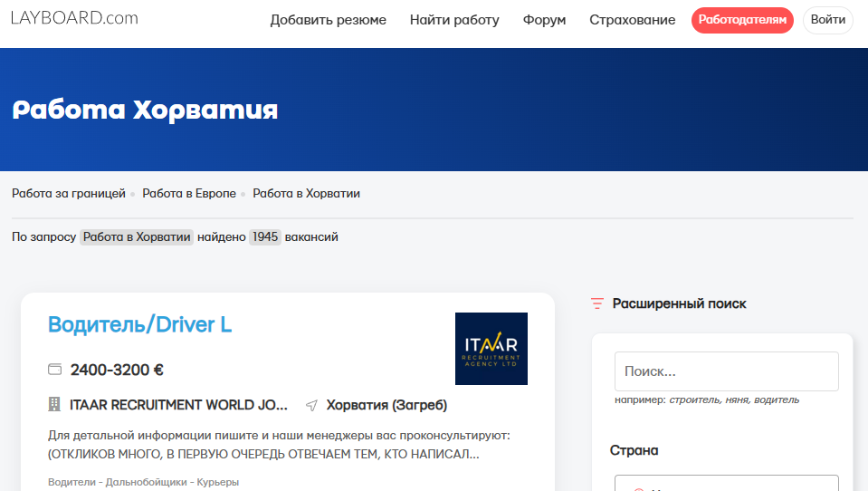Click the Водители - Дальнобойщики - Курьеры category text
Screen dimensions: 868x491
point(143,482)
